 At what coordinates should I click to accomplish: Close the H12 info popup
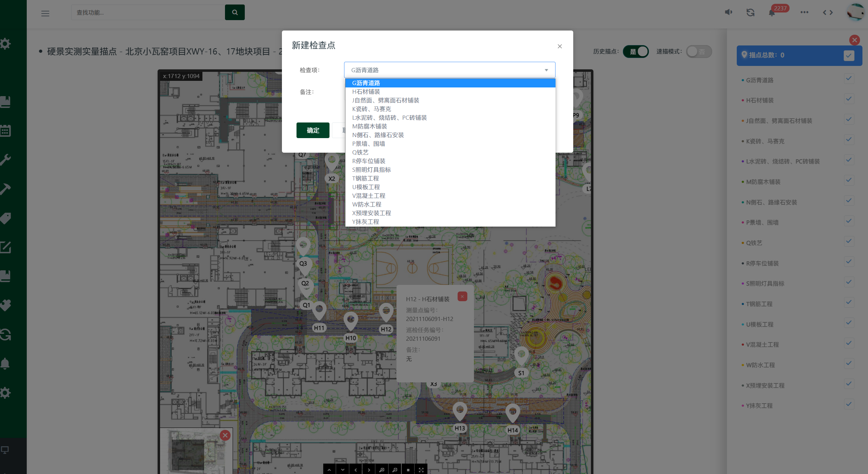[462, 296]
